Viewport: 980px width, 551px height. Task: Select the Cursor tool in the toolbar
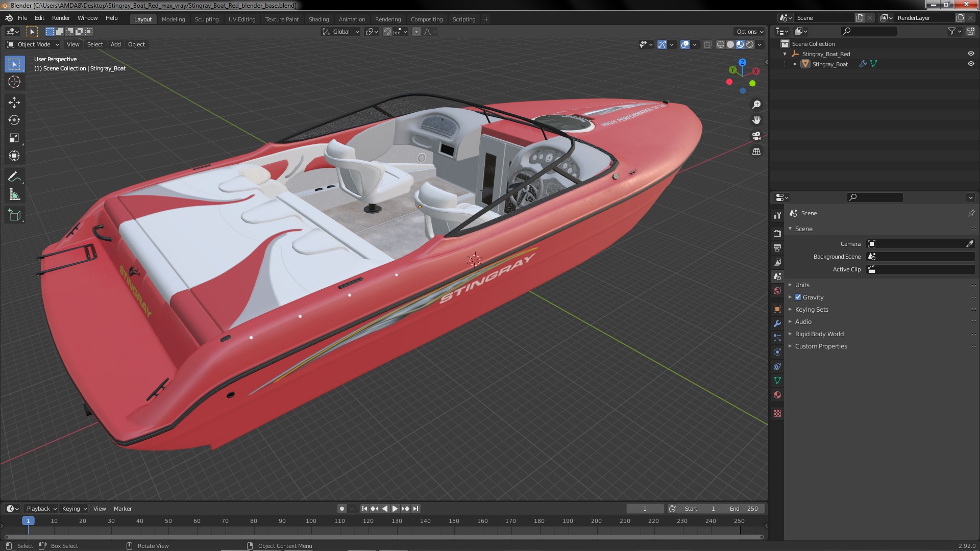point(14,82)
